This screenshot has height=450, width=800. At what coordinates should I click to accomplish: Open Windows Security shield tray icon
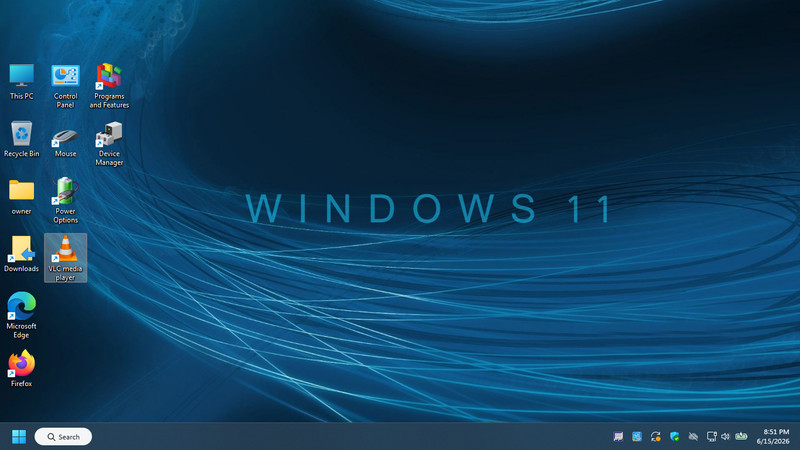(674, 437)
